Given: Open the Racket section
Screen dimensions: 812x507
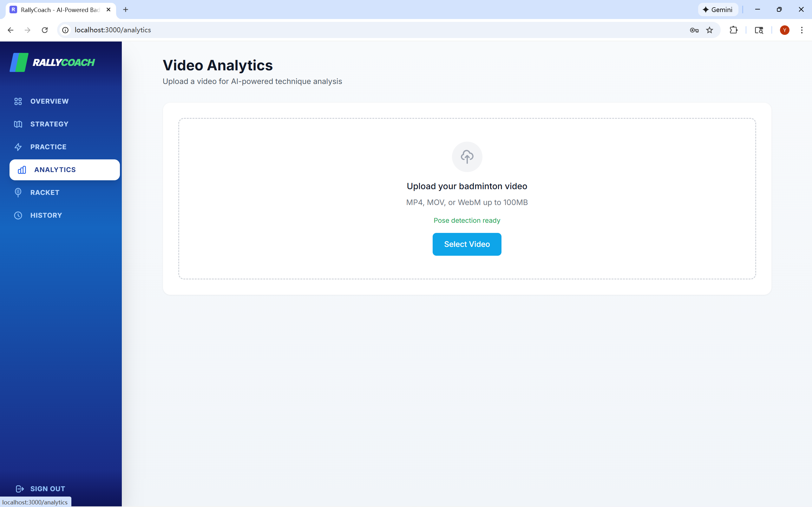Looking at the screenshot, I should [x=45, y=192].
